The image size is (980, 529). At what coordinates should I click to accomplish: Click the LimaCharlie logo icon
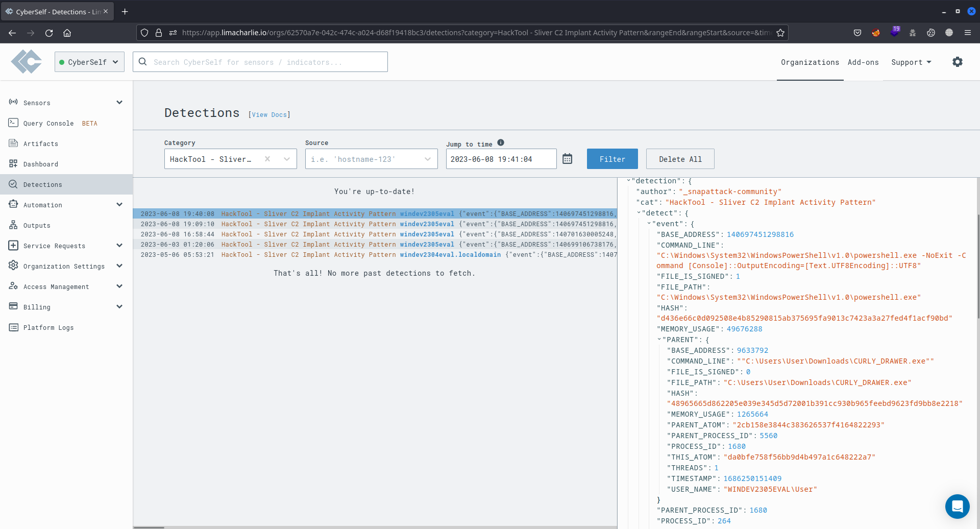[27, 62]
